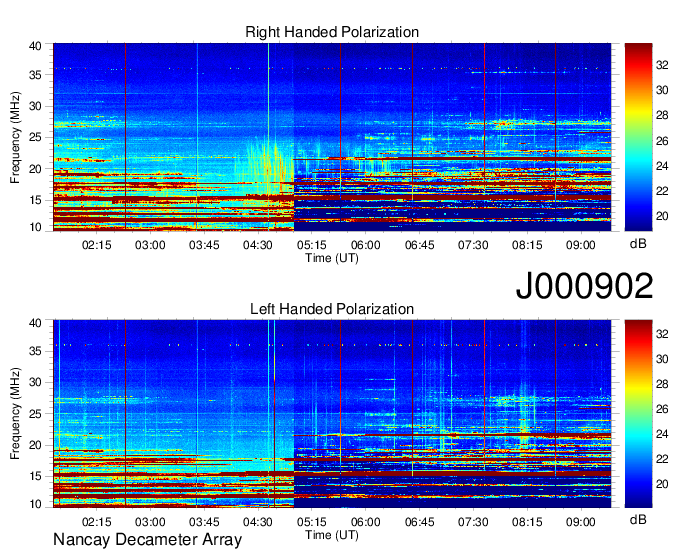Click 32 dB value on Right Handed colorbar
The image size is (680, 552).
662,65
